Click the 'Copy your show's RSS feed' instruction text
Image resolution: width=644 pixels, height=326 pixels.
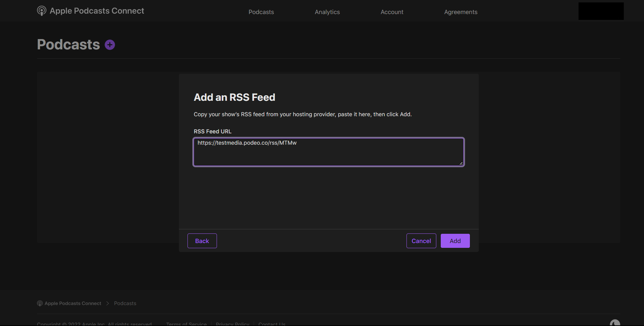(x=303, y=114)
